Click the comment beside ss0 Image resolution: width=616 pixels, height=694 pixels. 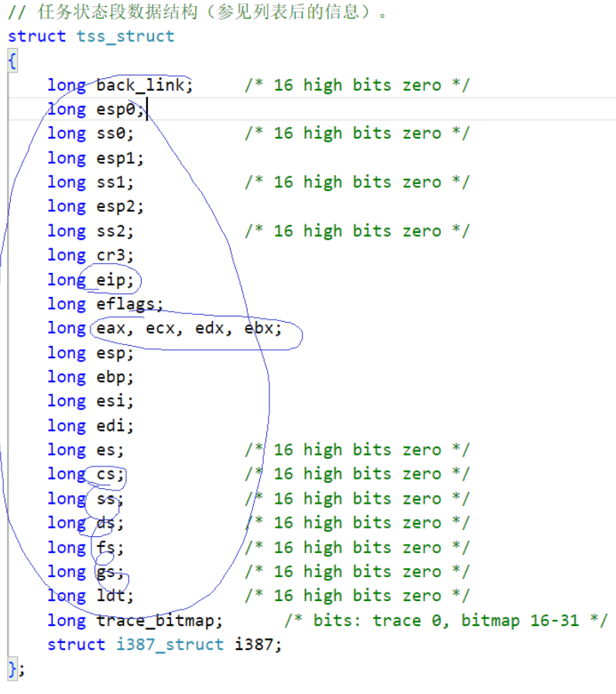coord(358,133)
